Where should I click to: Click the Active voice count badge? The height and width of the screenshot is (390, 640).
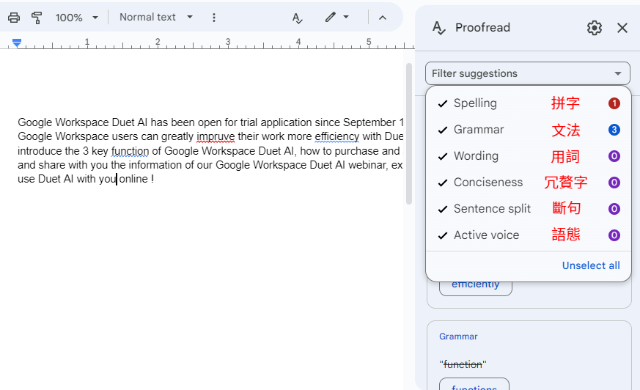614,235
